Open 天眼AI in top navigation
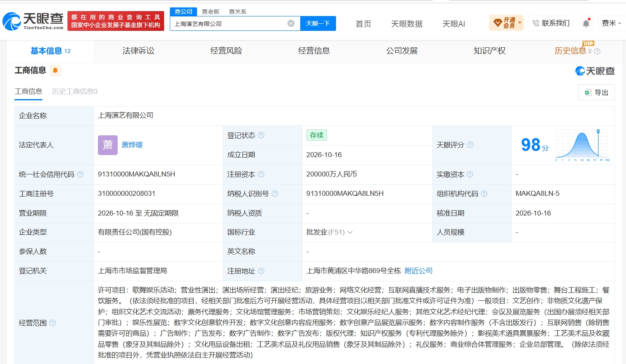The height and width of the screenshot is (364, 626). tap(454, 24)
